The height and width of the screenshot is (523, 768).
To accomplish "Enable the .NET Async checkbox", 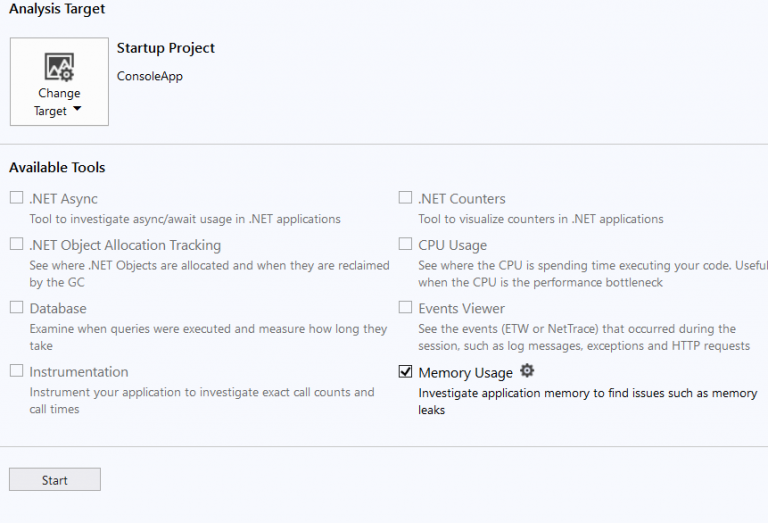I will coord(16,198).
